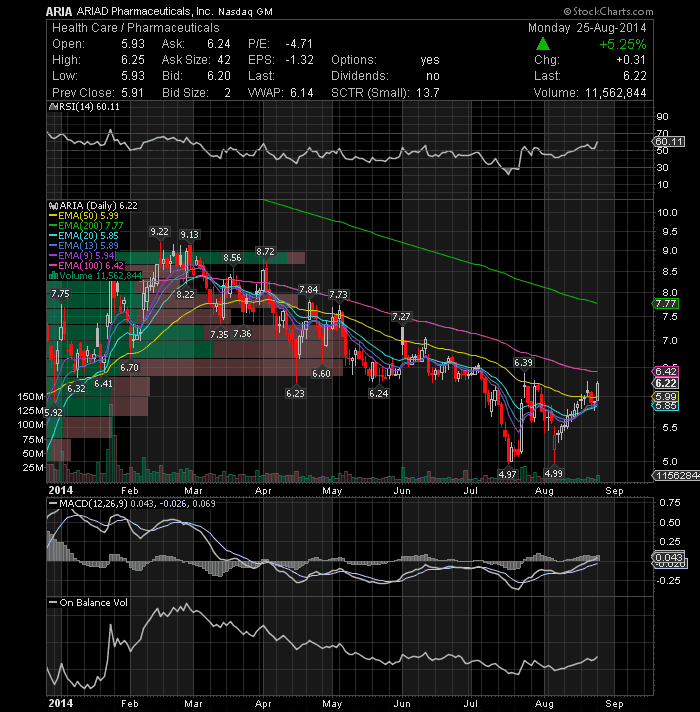
Task: Click the 6.60 price annotation
Action: tap(321, 373)
